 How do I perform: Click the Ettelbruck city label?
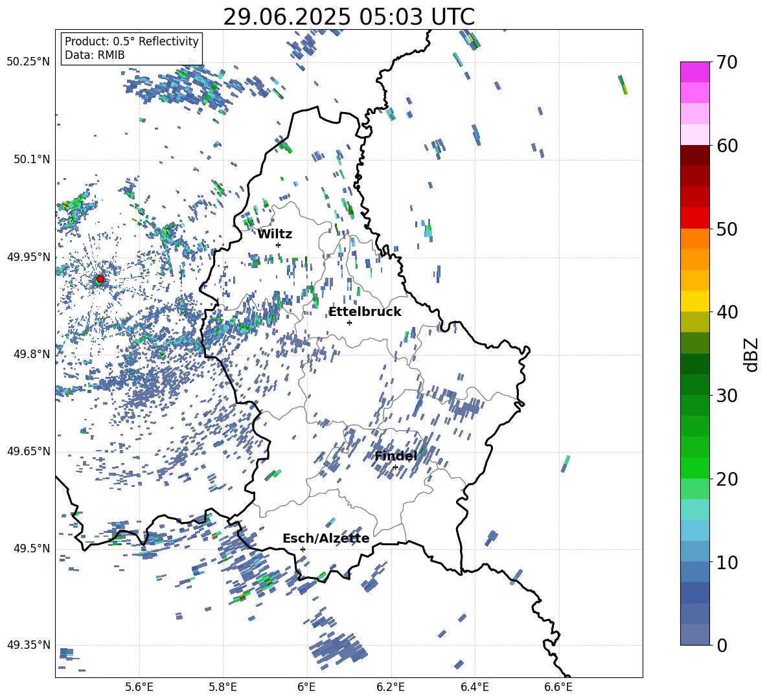tap(365, 312)
